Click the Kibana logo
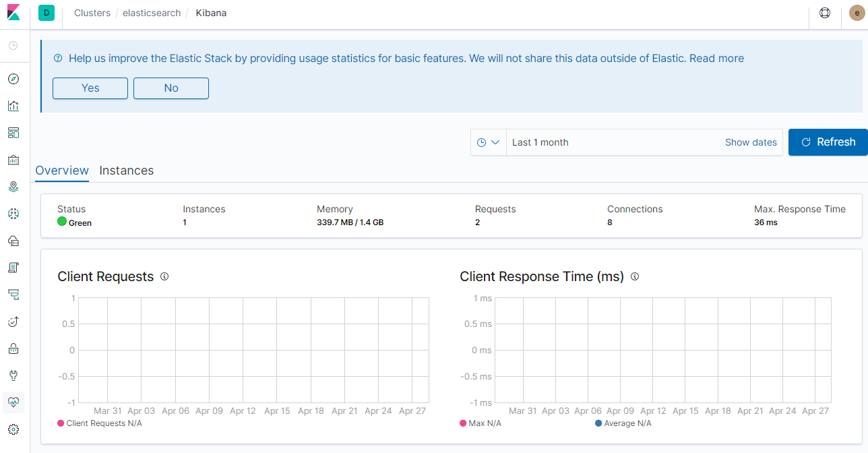This screenshot has width=868, height=453. [14, 13]
